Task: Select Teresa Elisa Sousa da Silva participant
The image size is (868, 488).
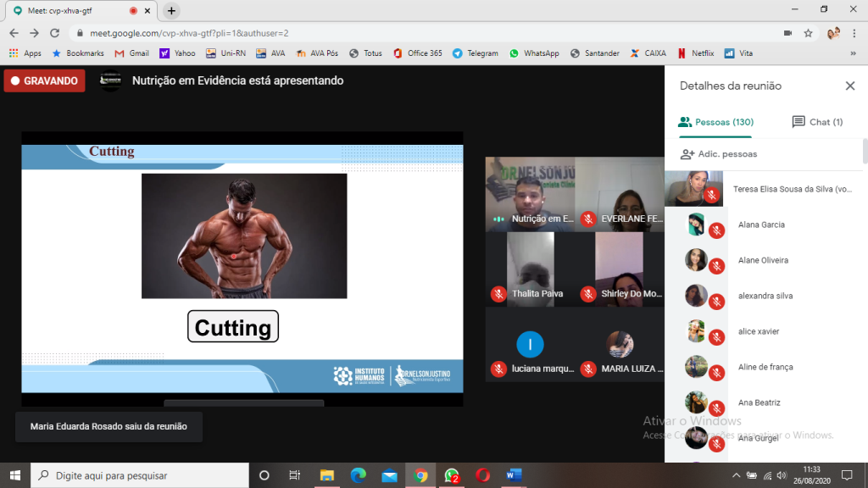Action: 764,189
